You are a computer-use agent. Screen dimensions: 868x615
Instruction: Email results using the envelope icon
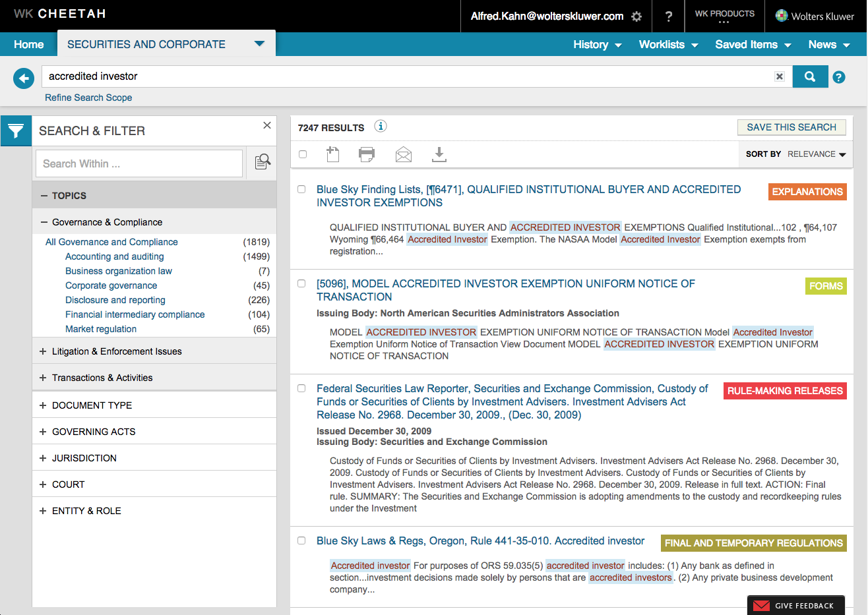[403, 154]
